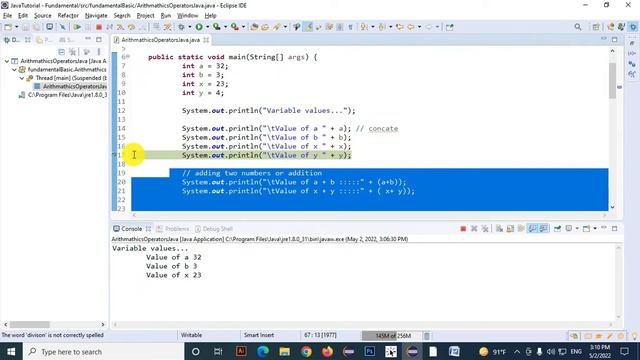Screen dimensions: 640x360
Task: Open Firefox from the taskbar
Action: tap(327, 351)
